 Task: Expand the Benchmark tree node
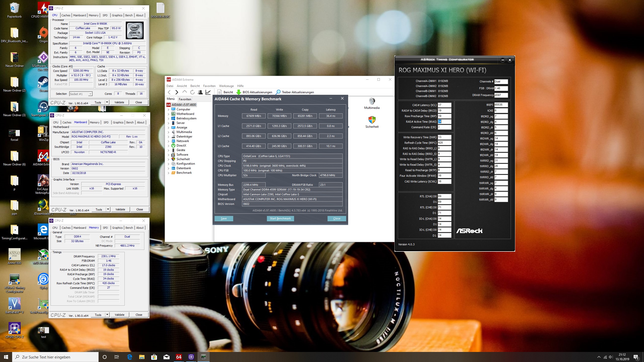168,173
